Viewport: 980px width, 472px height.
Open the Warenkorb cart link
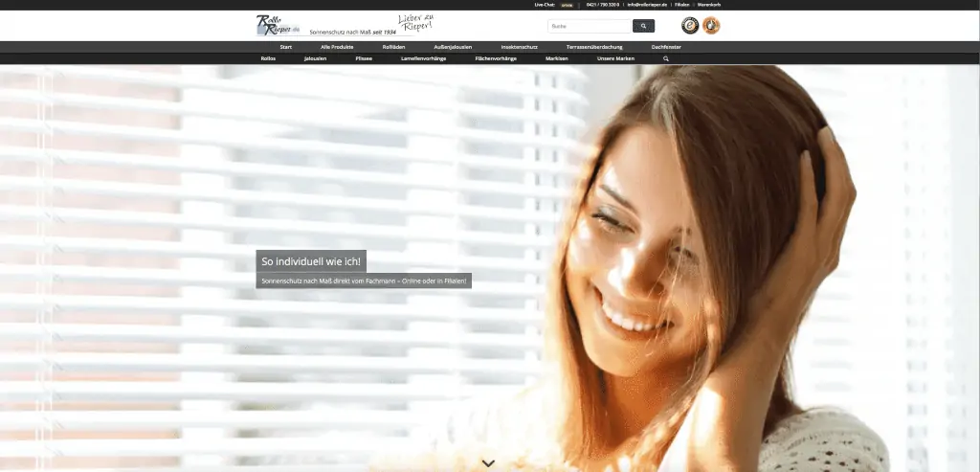(x=709, y=5)
